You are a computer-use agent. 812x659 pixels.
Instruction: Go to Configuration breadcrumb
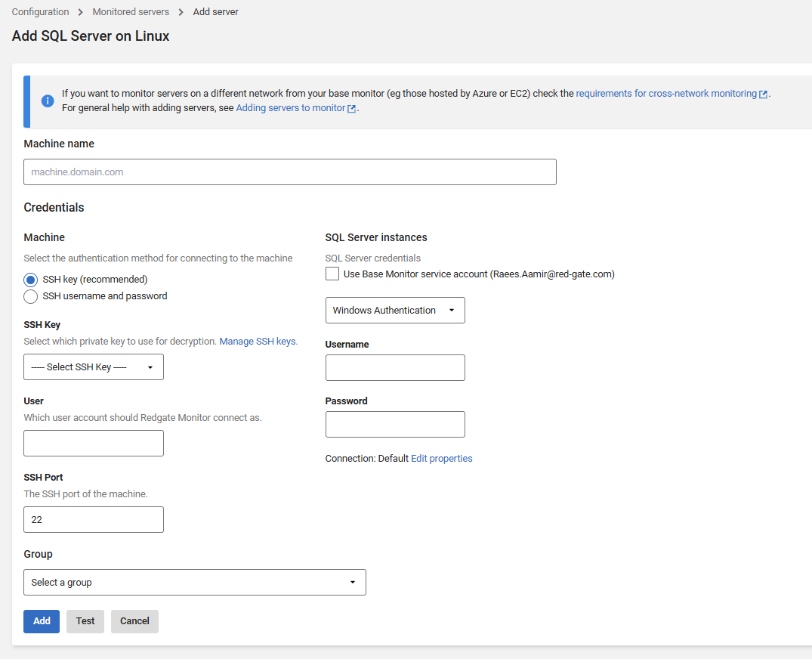point(40,12)
